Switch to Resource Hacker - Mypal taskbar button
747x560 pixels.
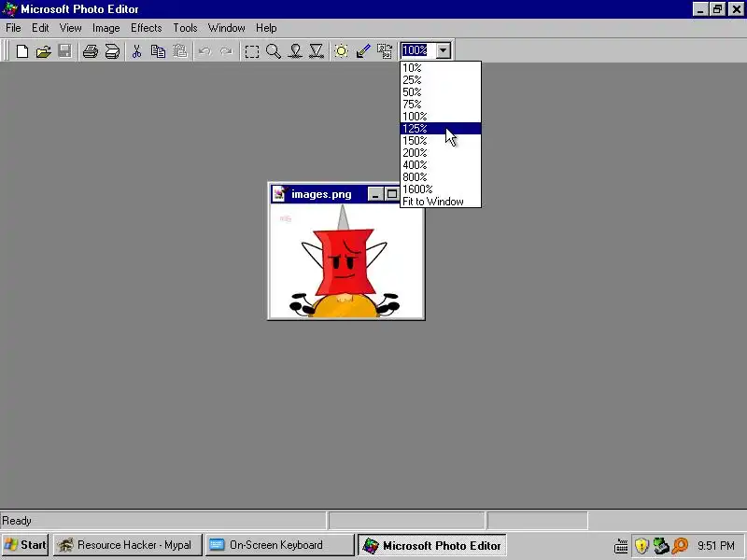127,545
